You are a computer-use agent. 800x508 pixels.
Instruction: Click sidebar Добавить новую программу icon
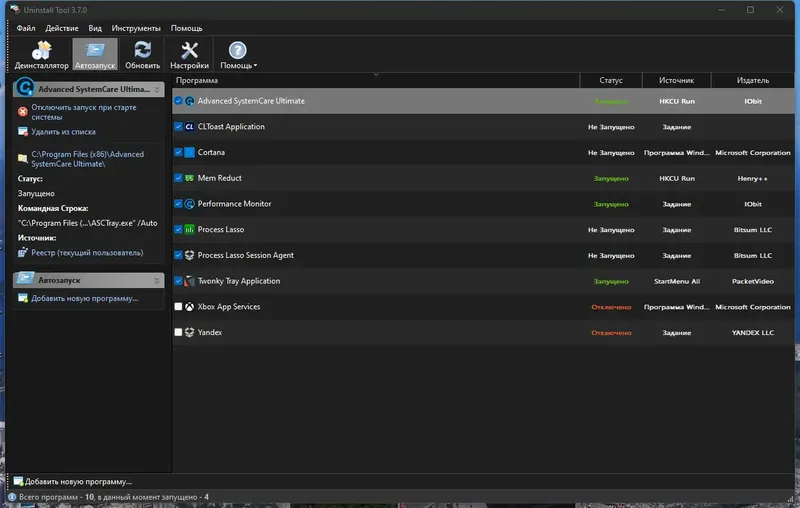click(x=22, y=298)
